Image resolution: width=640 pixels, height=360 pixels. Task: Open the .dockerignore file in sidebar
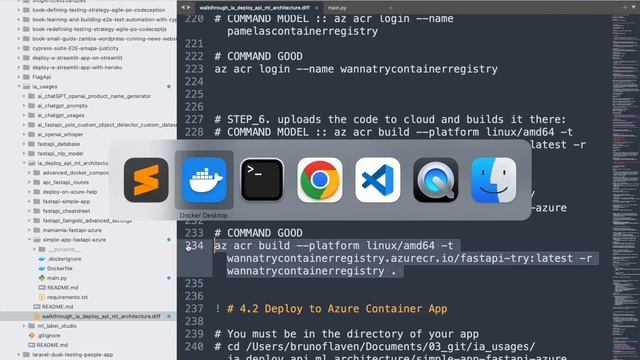tap(64, 259)
